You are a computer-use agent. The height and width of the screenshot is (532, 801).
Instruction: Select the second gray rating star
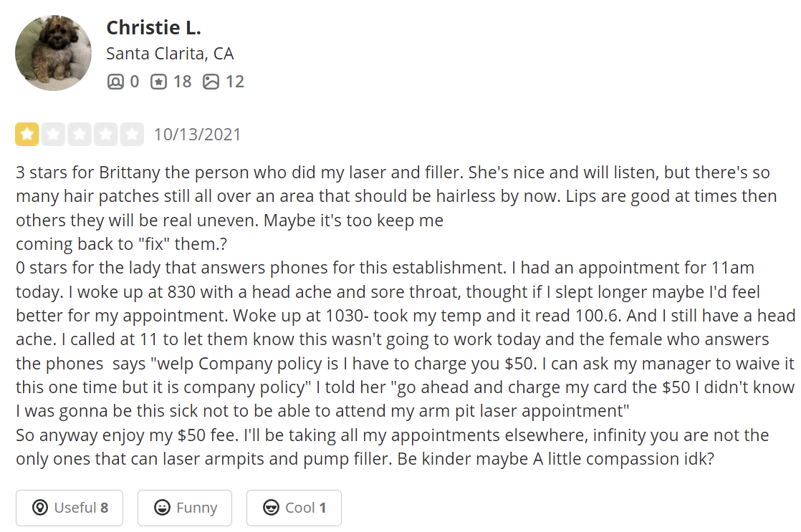click(53, 135)
